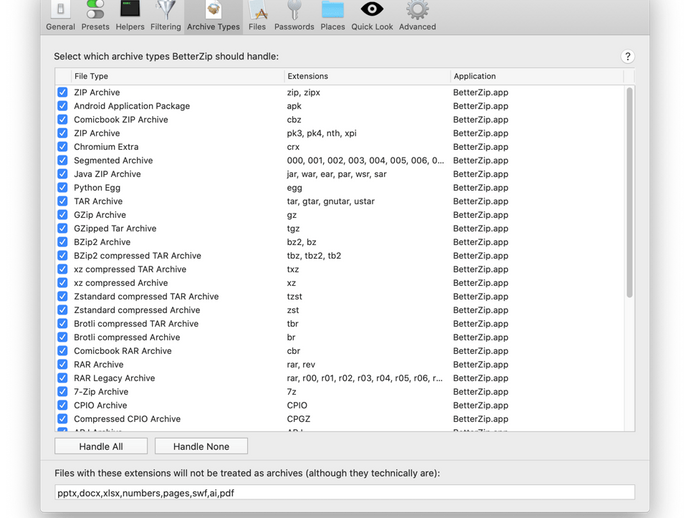Toggle Comicbook ZIP Archive checkbox
The height and width of the screenshot is (518, 690).
62,120
